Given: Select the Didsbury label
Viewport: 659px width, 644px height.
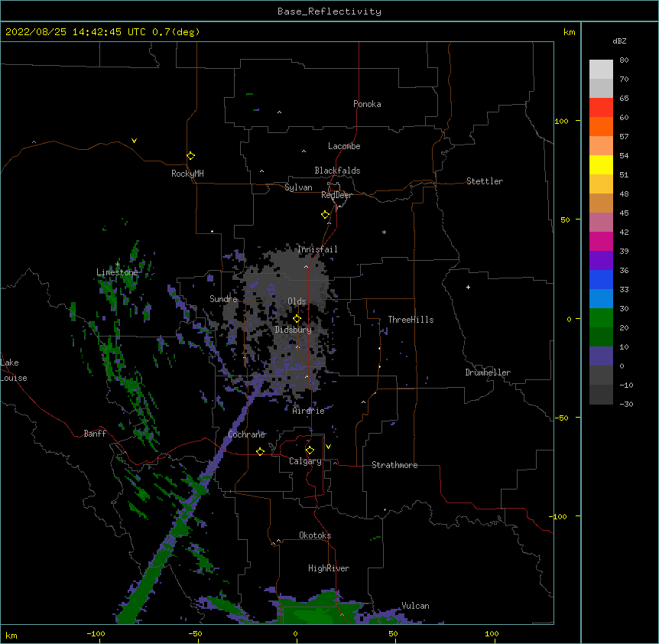Looking at the screenshot, I should pyautogui.click(x=294, y=330).
